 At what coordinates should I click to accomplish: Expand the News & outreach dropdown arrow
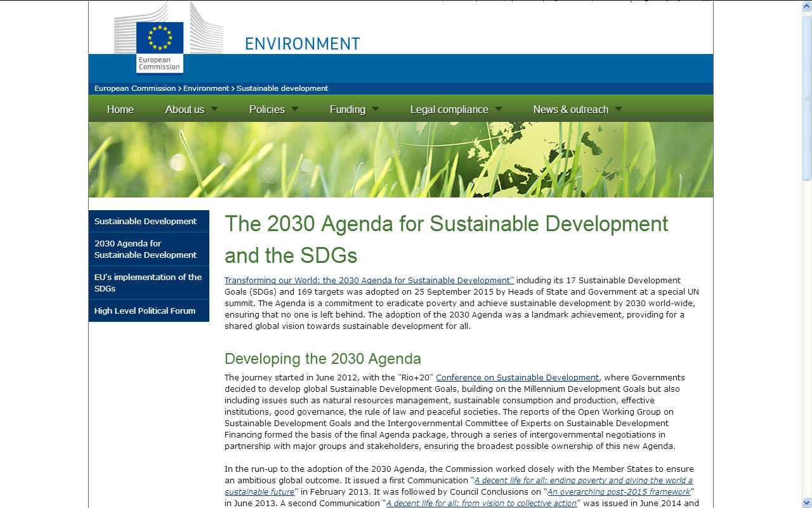point(618,109)
